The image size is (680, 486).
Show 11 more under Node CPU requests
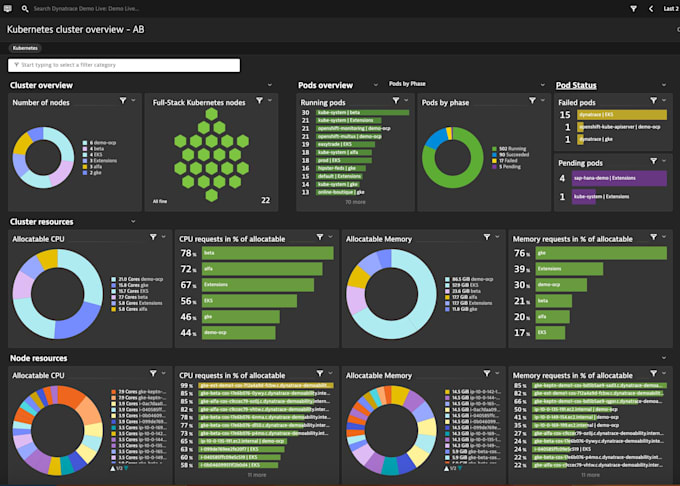point(257,475)
